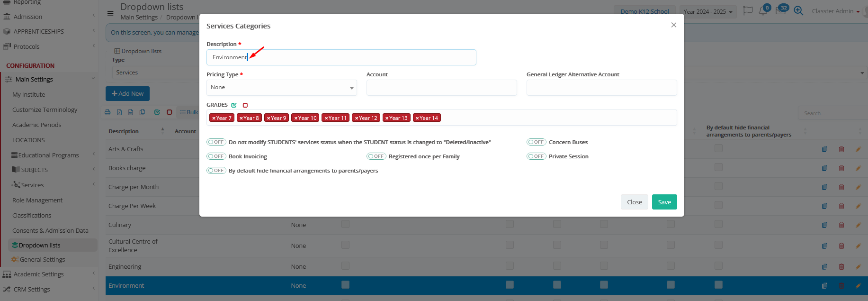This screenshot has height=301, width=868.
Task: Remove the Year 14 grade tag
Action: click(417, 118)
